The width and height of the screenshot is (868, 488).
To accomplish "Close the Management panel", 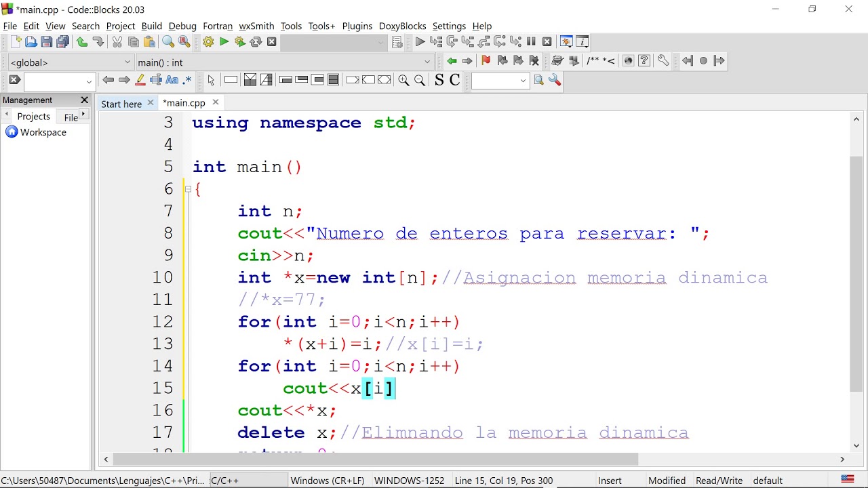I will click(x=85, y=100).
